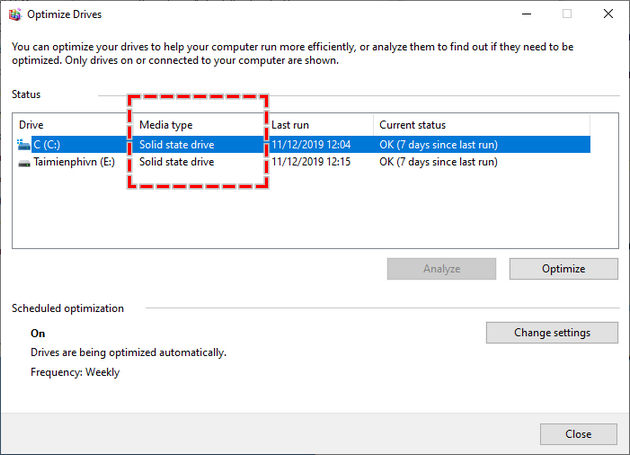This screenshot has height=455, width=630.
Task: Click the Optimize button
Action: click(563, 269)
